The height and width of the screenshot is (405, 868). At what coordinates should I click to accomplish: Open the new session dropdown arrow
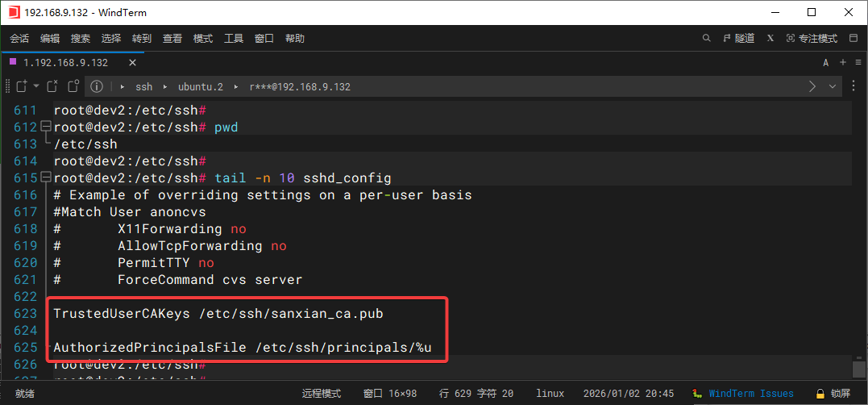[x=35, y=86]
